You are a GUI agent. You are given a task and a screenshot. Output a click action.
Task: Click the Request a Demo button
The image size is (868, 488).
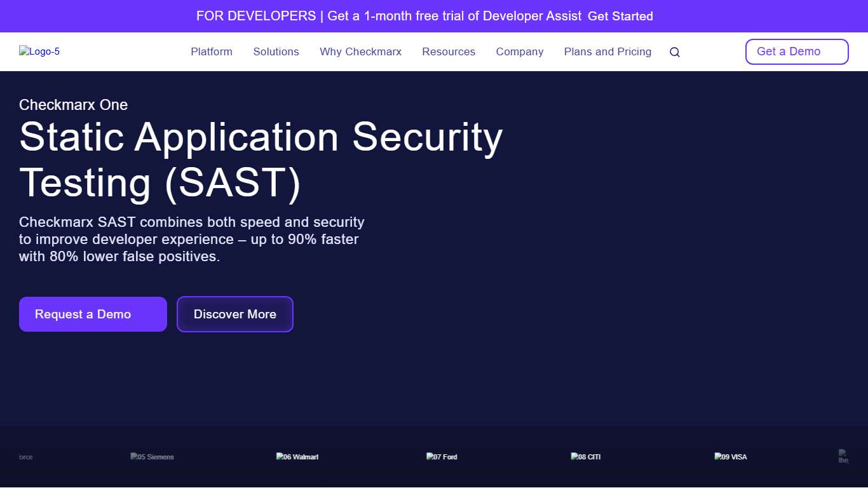pos(93,314)
